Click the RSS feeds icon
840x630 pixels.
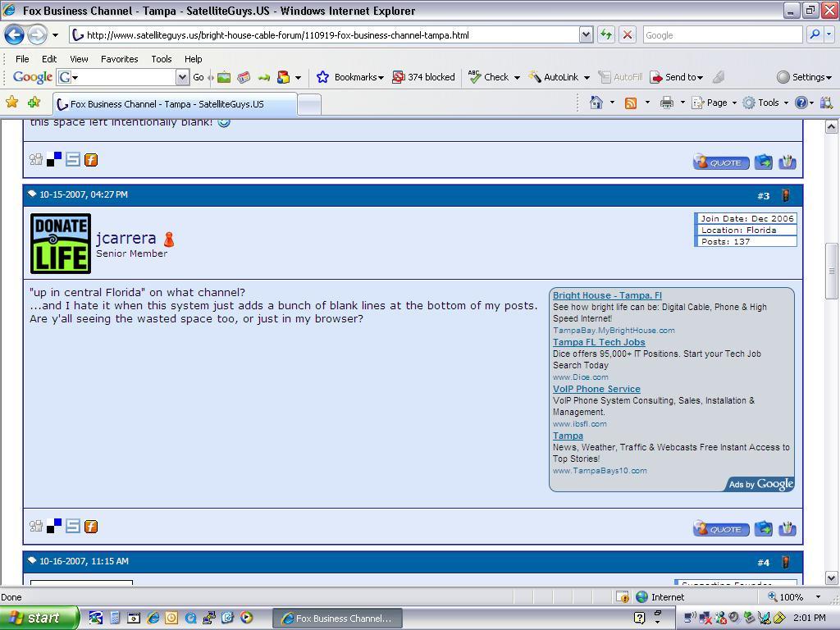(x=631, y=103)
